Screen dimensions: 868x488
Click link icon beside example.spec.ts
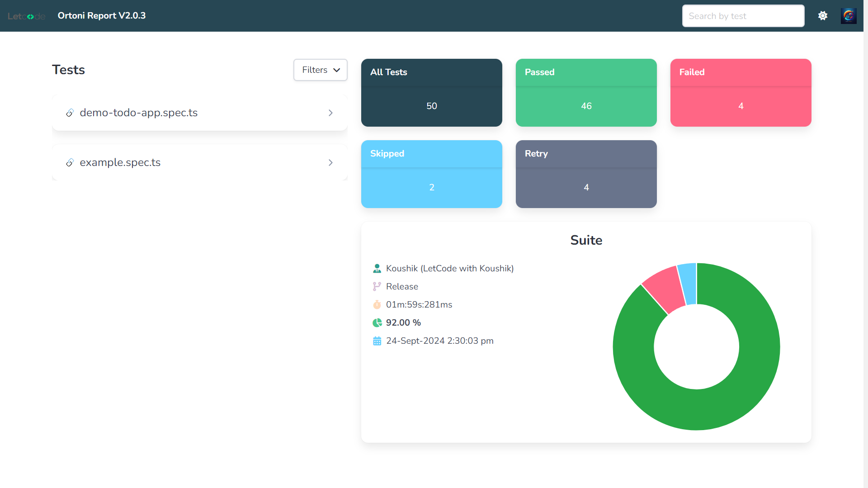[70, 162]
